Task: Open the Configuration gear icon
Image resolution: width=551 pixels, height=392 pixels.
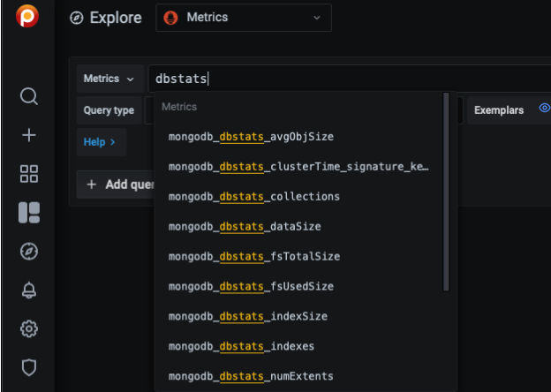Action: tap(28, 329)
